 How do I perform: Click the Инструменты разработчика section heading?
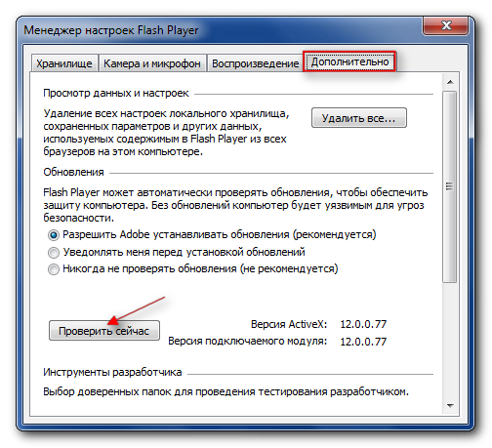(112, 372)
